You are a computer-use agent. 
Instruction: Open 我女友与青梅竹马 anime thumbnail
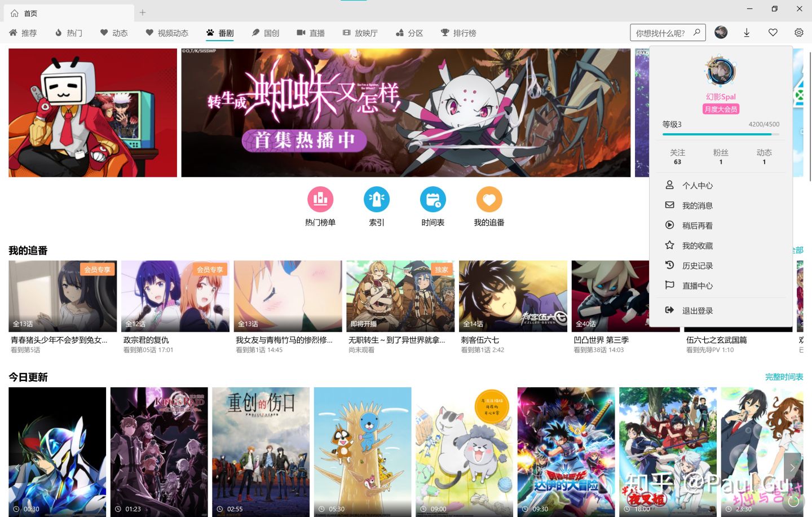point(288,296)
